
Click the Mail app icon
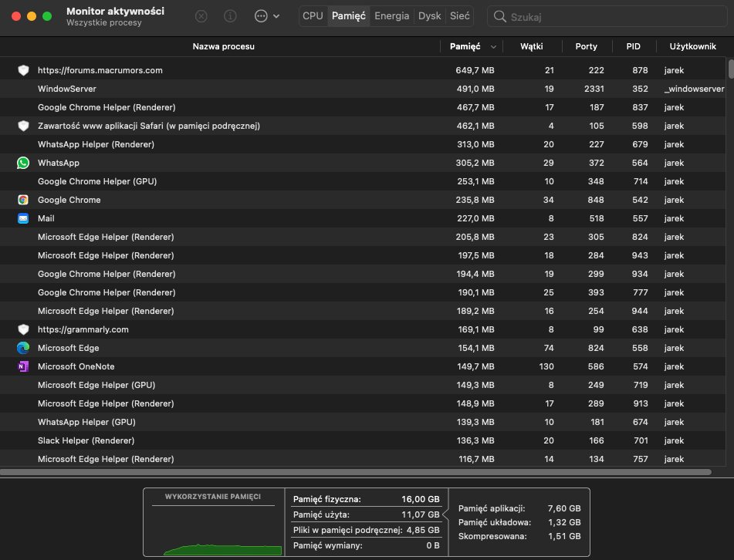click(23, 218)
